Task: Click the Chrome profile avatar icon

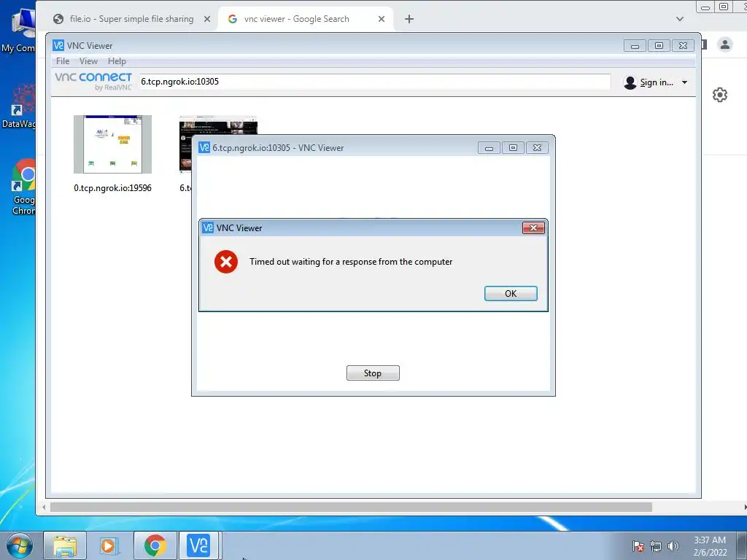Action: point(725,44)
